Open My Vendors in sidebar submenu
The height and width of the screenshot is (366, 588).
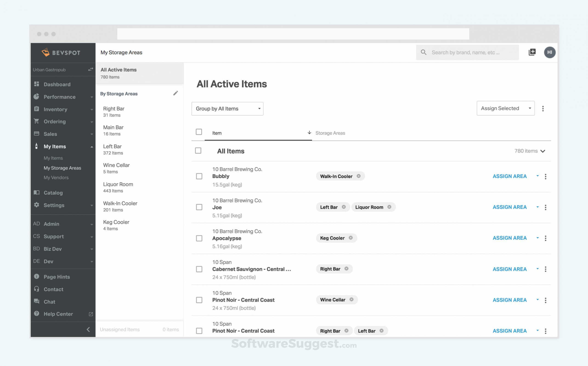[x=56, y=177]
